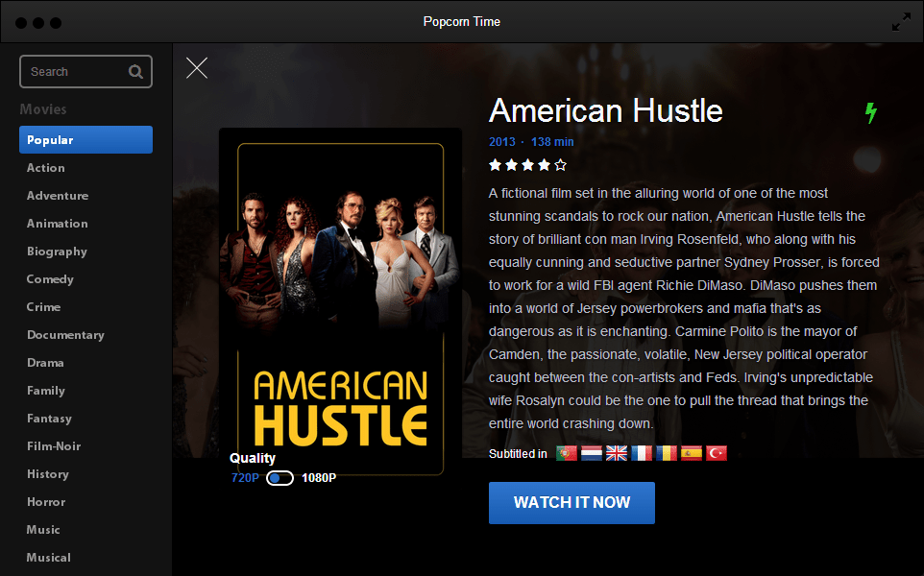The width and height of the screenshot is (924, 576).
Task: Select the 1080P quality label
Action: (319, 478)
